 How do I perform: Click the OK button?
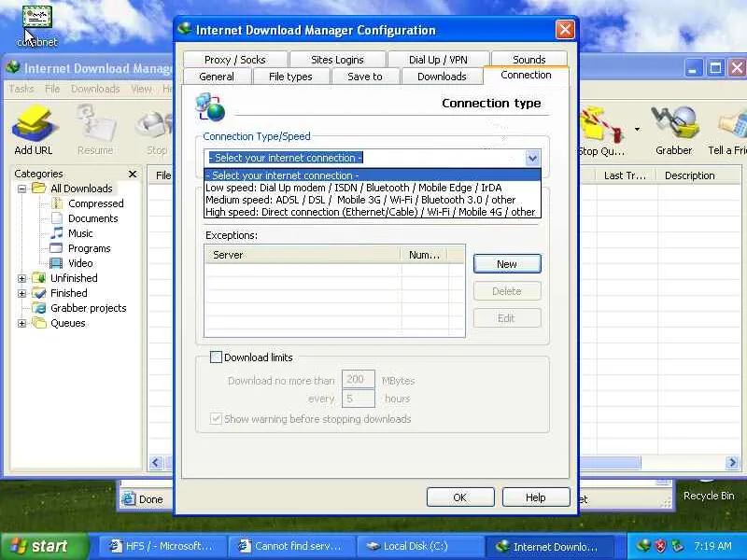click(459, 497)
